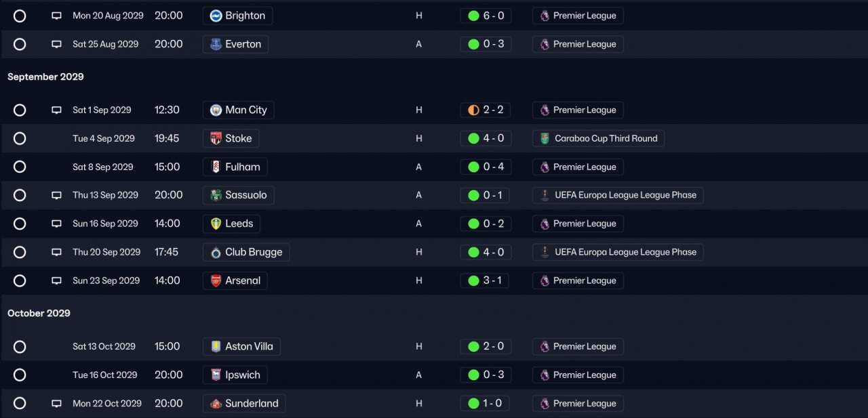Click the Everton club crest icon
The image size is (868, 418).
(x=216, y=44)
